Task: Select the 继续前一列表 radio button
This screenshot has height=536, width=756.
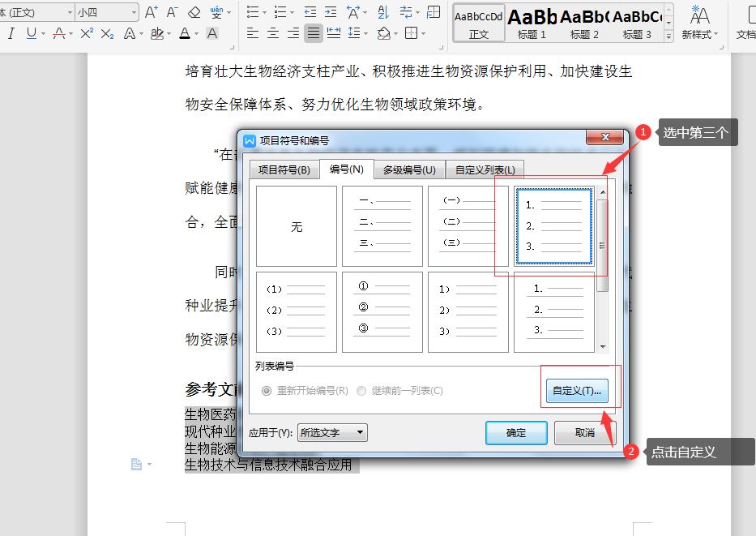Action: [361, 391]
